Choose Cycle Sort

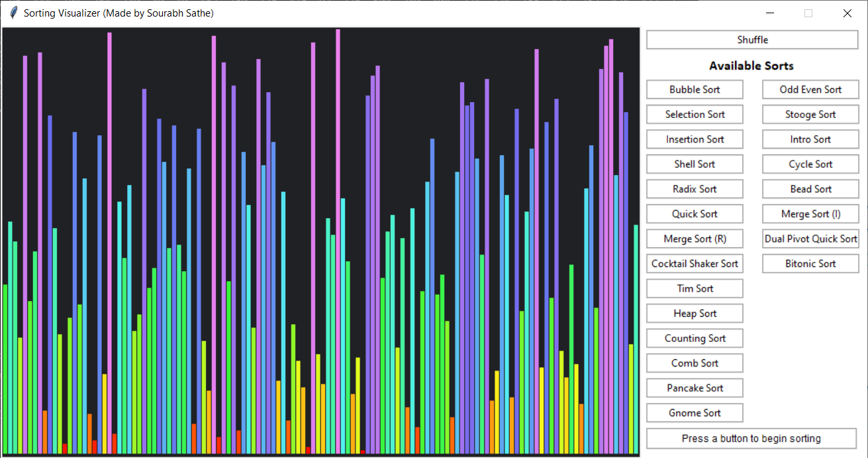pyautogui.click(x=810, y=164)
